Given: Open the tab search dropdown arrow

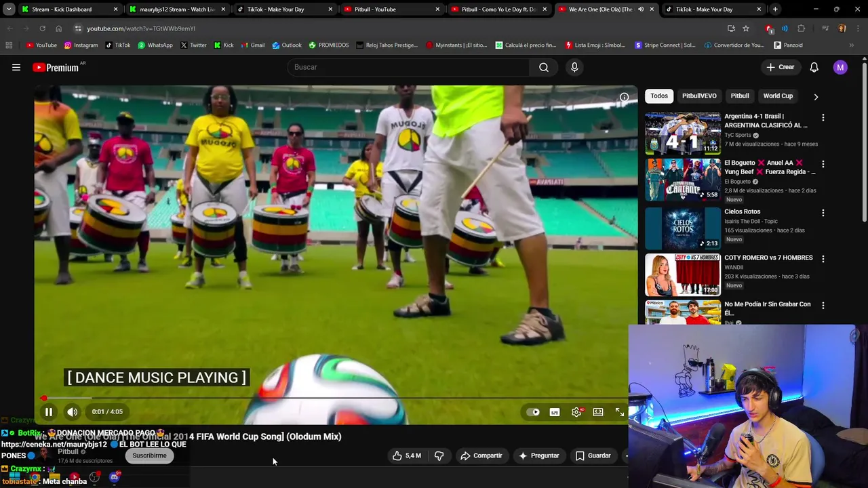Looking at the screenshot, I should (9, 9).
